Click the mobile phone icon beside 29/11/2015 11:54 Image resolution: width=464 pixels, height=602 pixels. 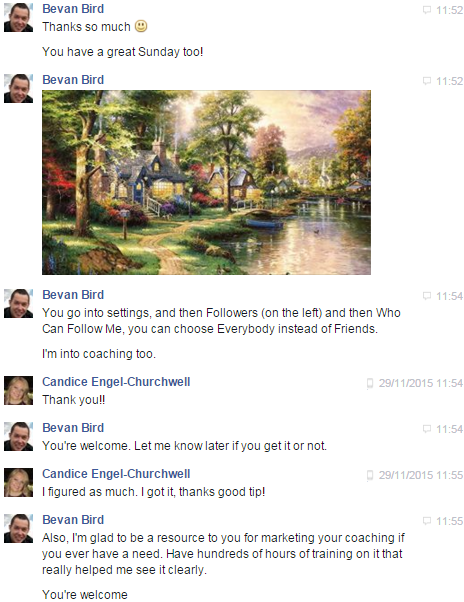click(370, 383)
